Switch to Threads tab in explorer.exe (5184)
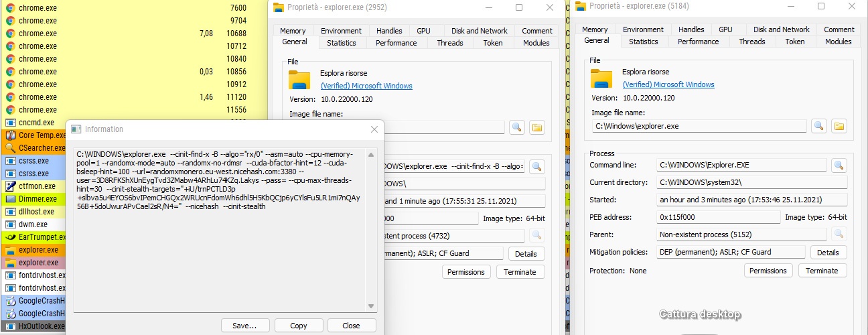868x335 pixels. coord(751,42)
